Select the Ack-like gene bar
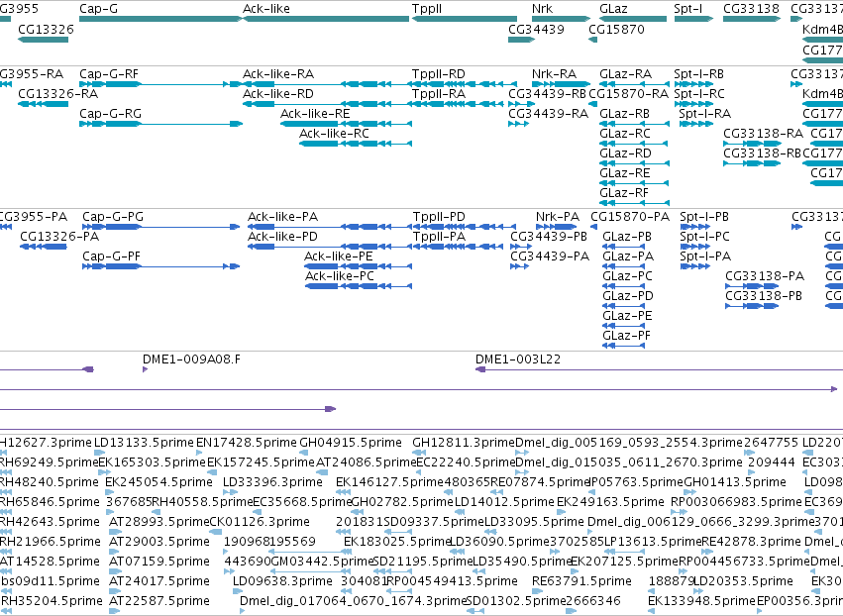Viewport: 843px width, 616px height. (326, 19)
